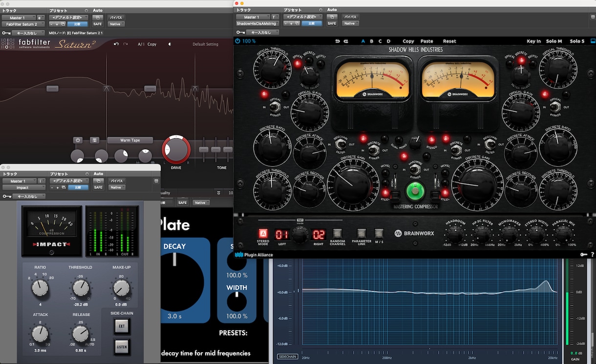Click the FabFilter logo in Saturn 2

click(x=25, y=44)
